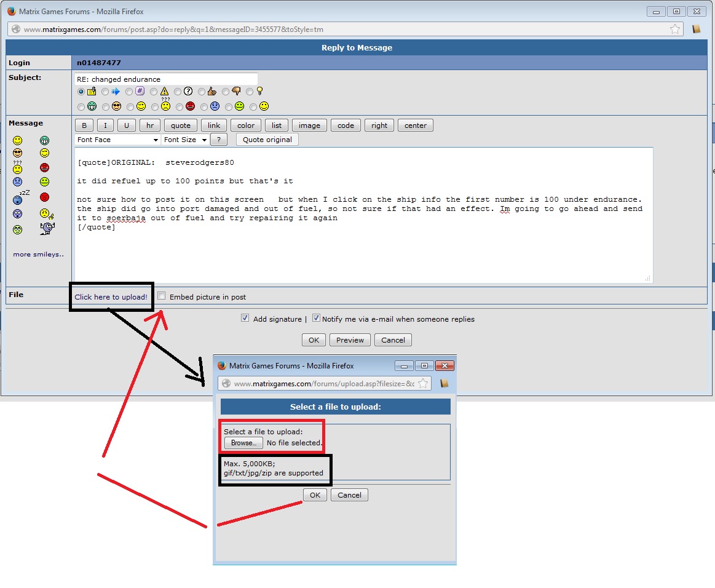The height and width of the screenshot is (588, 715).
Task: Click the list formatting button
Action: 277,125
